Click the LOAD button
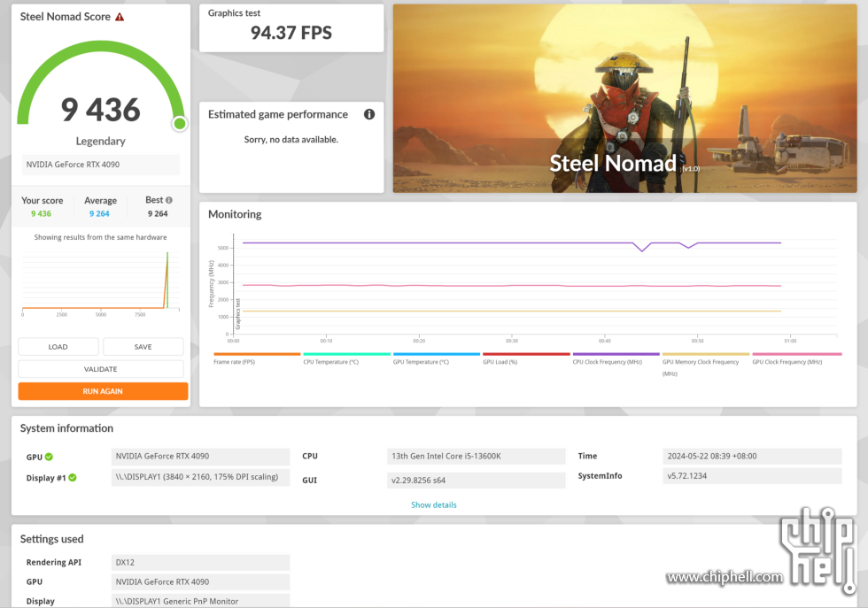868x608 pixels. point(58,347)
